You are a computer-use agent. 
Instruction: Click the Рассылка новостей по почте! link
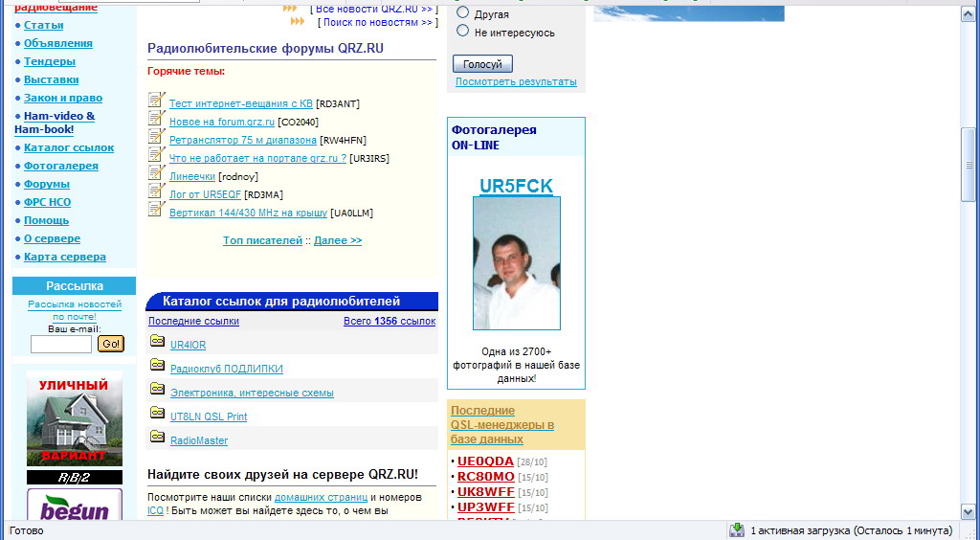pyautogui.click(x=75, y=310)
